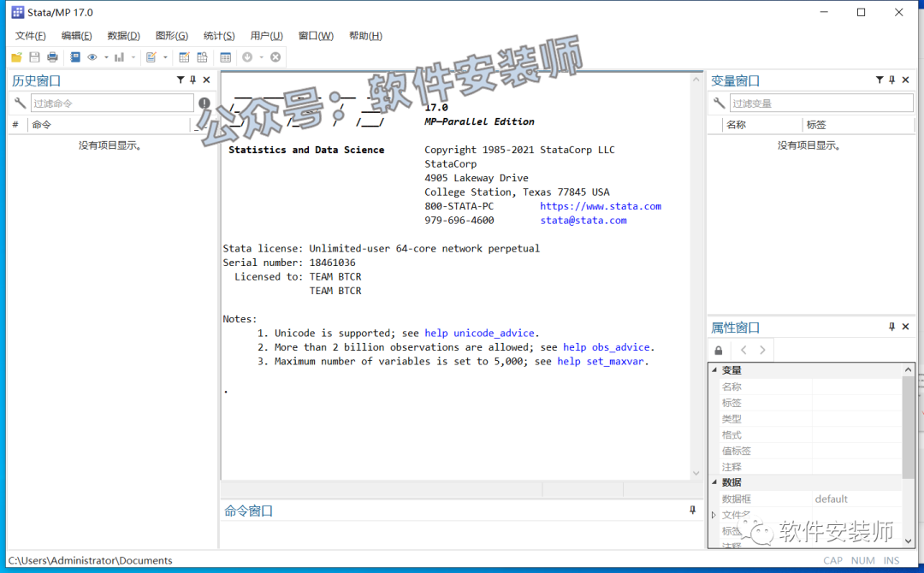Click the default value of 数据框
Screen dimensions: 924x573
coord(831,499)
